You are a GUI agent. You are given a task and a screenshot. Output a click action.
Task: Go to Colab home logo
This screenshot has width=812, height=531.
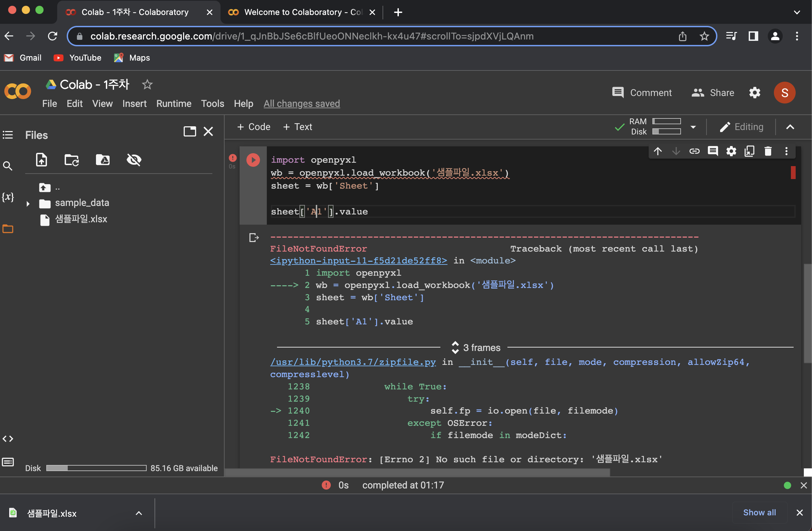[18, 92]
